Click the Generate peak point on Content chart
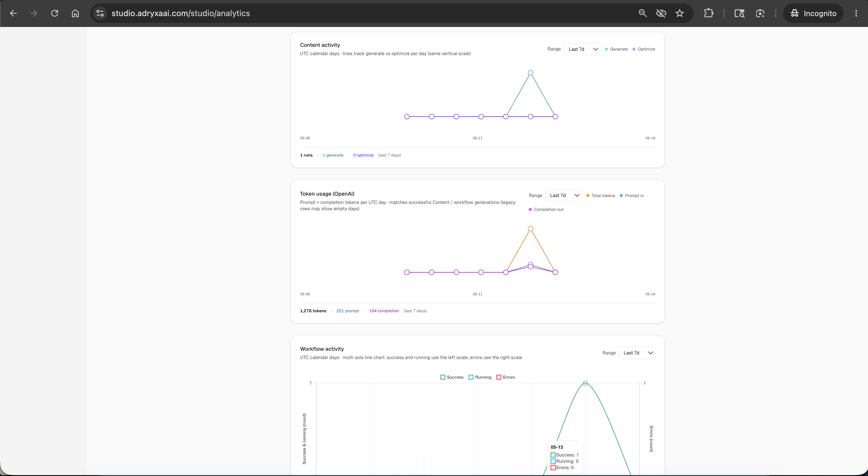This screenshot has height=476, width=868. click(530, 73)
